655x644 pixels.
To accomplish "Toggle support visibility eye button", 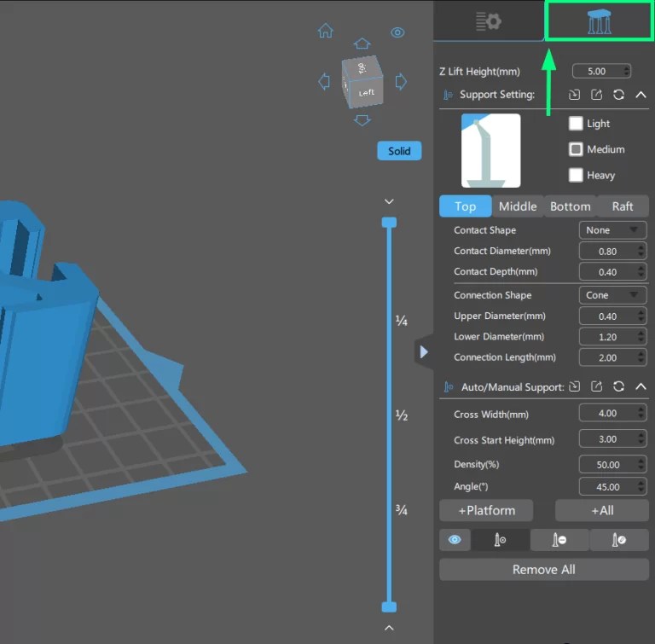I will pyautogui.click(x=455, y=540).
